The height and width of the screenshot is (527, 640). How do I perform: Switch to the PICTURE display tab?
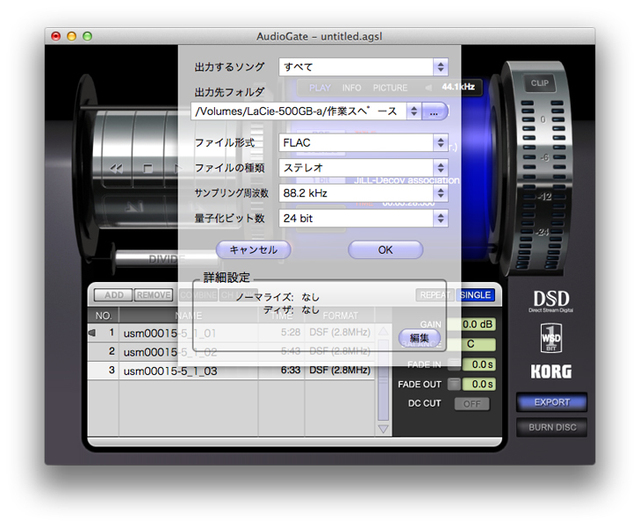[390, 88]
